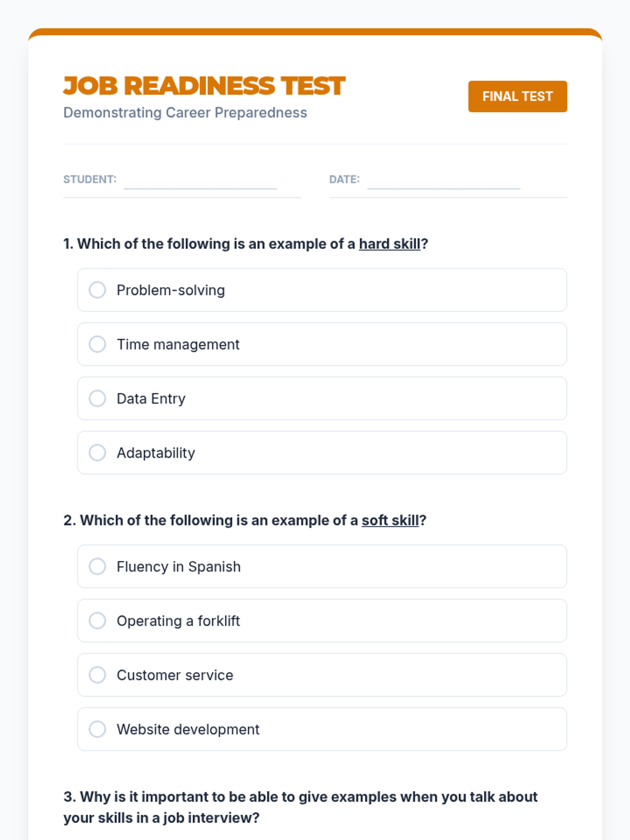Image resolution: width=630 pixels, height=840 pixels.
Task: Choose Customer service radio option
Action: pyautogui.click(x=97, y=675)
